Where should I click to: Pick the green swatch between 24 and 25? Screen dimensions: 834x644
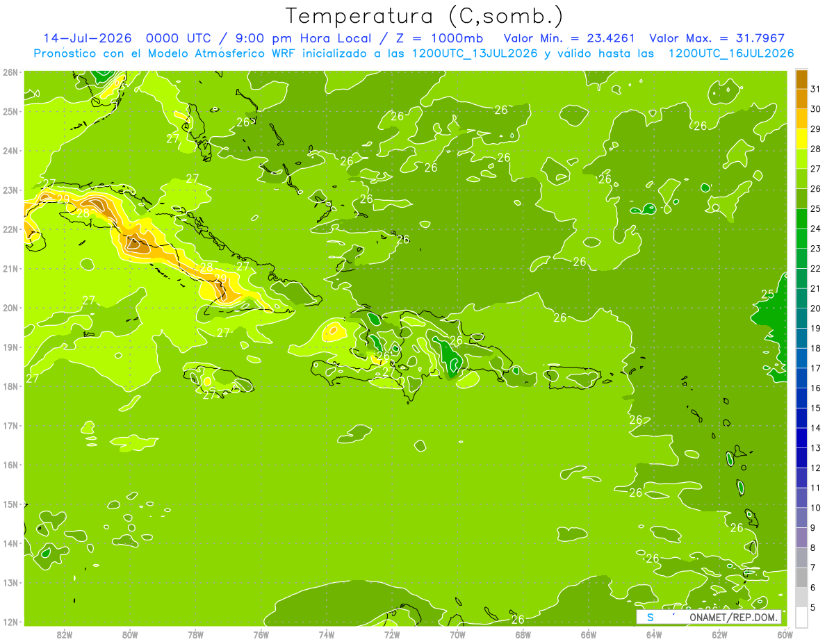pyautogui.click(x=801, y=219)
